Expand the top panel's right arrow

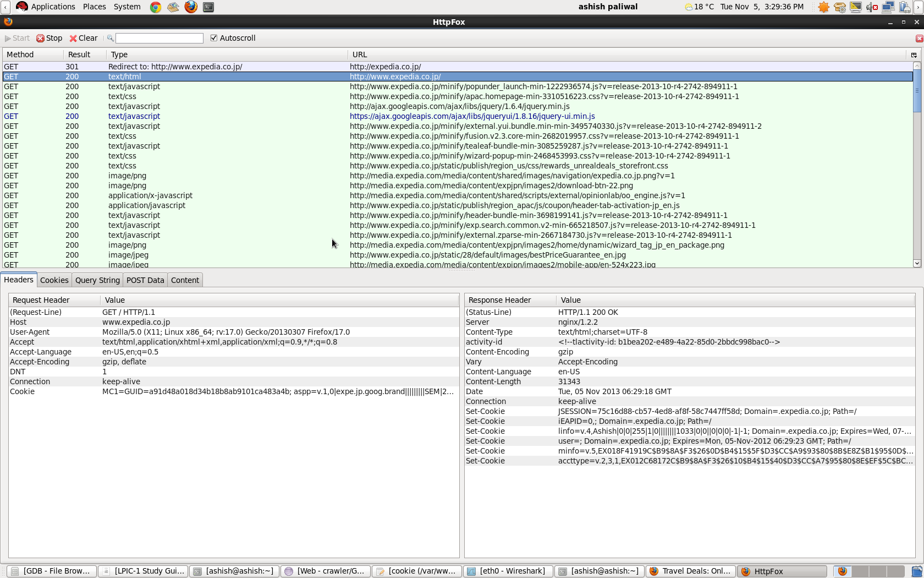coord(919,7)
